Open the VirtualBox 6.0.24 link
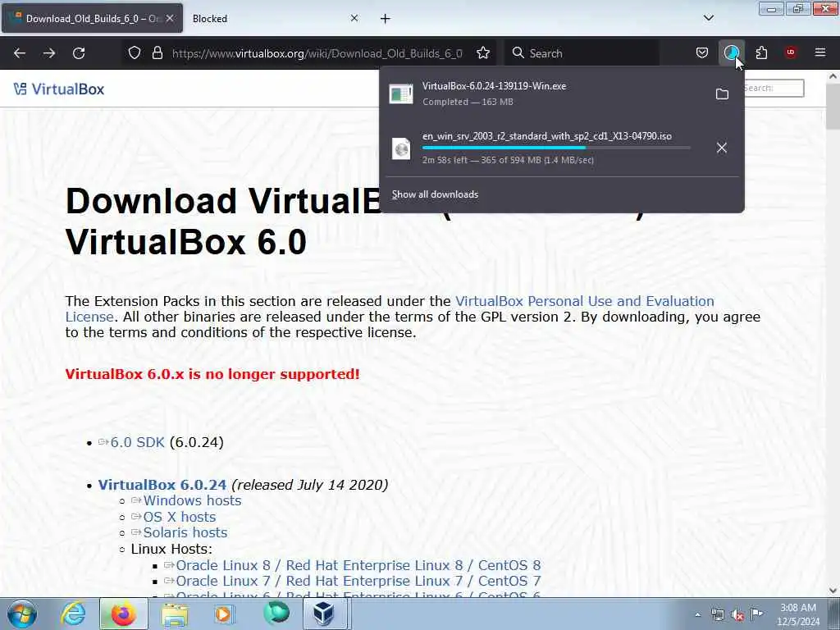The height and width of the screenshot is (630, 840). (x=162, y=485)
